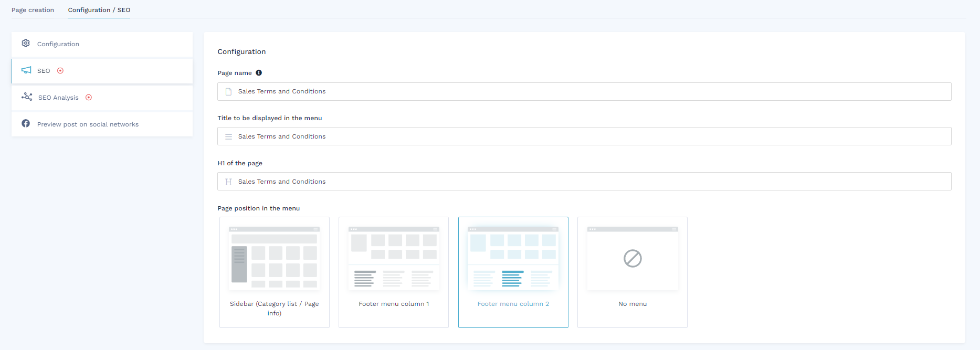Click the No menu prohibited circle icon

point(633,258)
